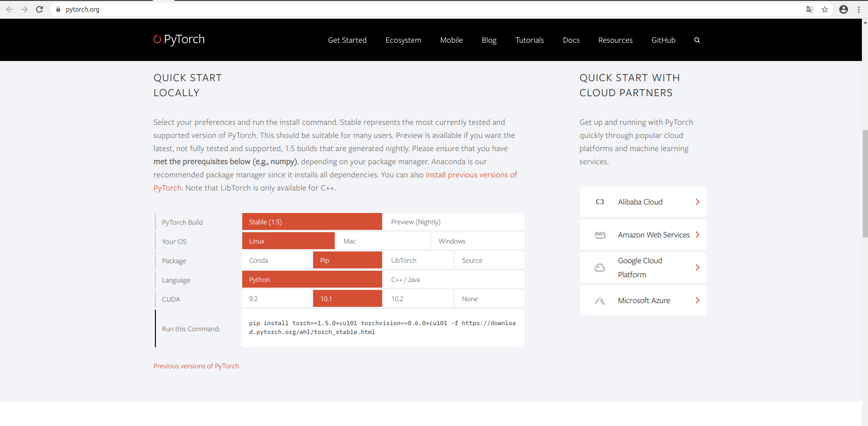Expand Google Cloud Platform chevron arrow

[x=697, y=267]
